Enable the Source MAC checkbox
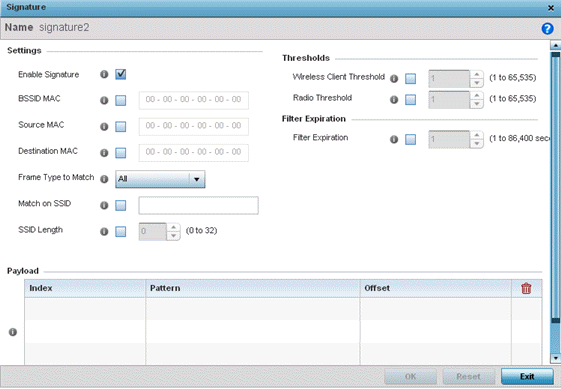Image resolution: width=561 pixels, height=389 pixels. [x=121, y=127]
